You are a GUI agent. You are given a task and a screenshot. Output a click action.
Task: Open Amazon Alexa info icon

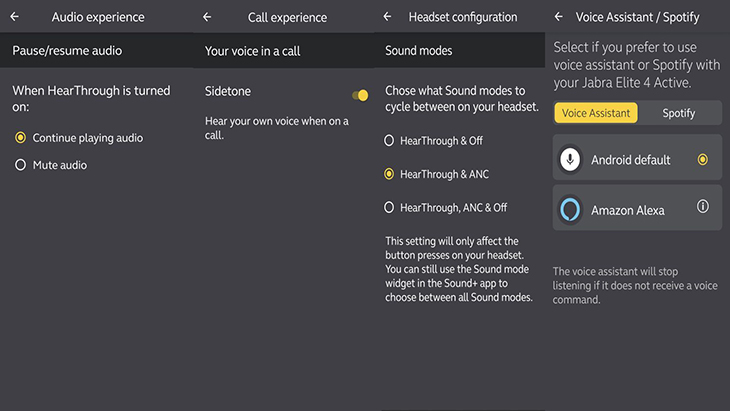tap(703, 206)
